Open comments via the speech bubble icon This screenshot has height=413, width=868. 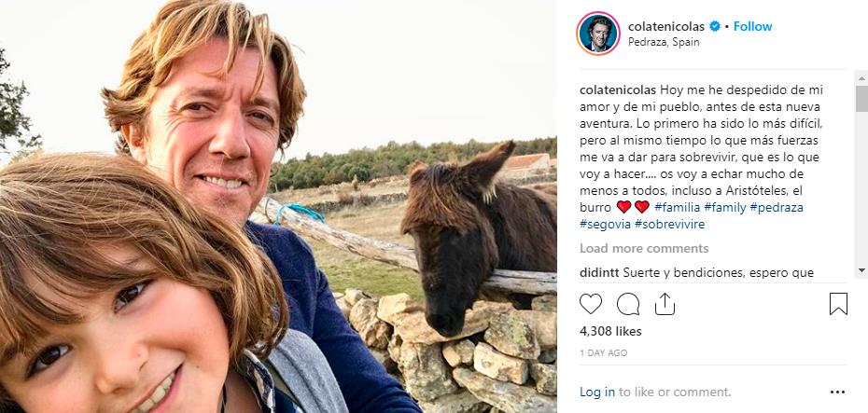pos(628,304)
